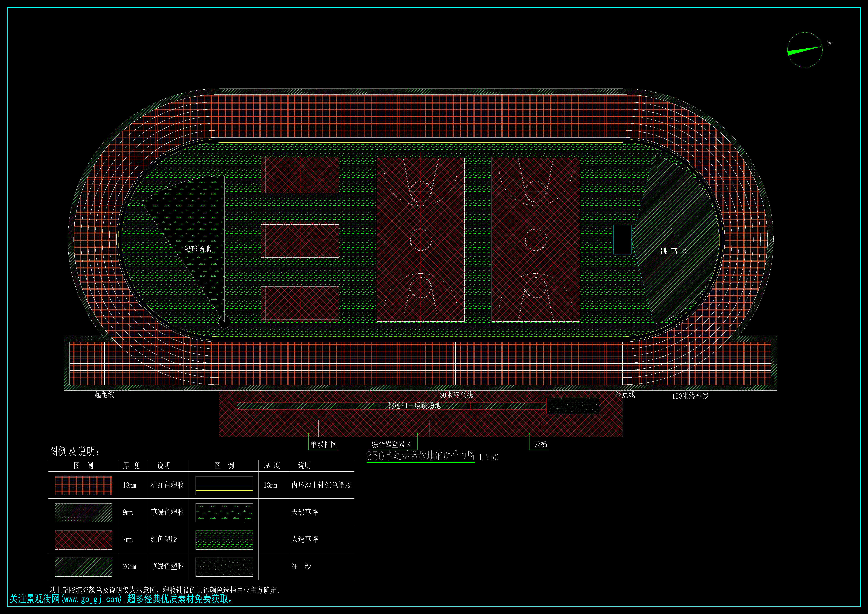The width and height of the screenshot is (868, 614).
Task: Click the right basketball court's center circle
Action: point(536,240)
